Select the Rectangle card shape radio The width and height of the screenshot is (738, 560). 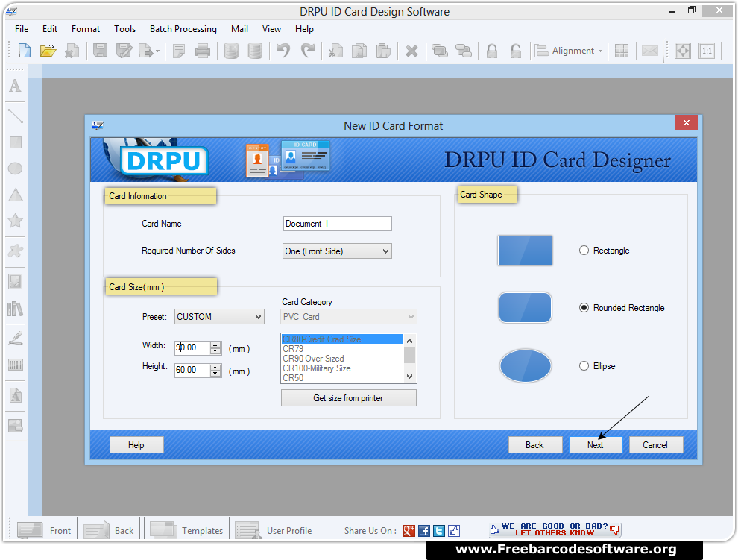pos(584,251)
